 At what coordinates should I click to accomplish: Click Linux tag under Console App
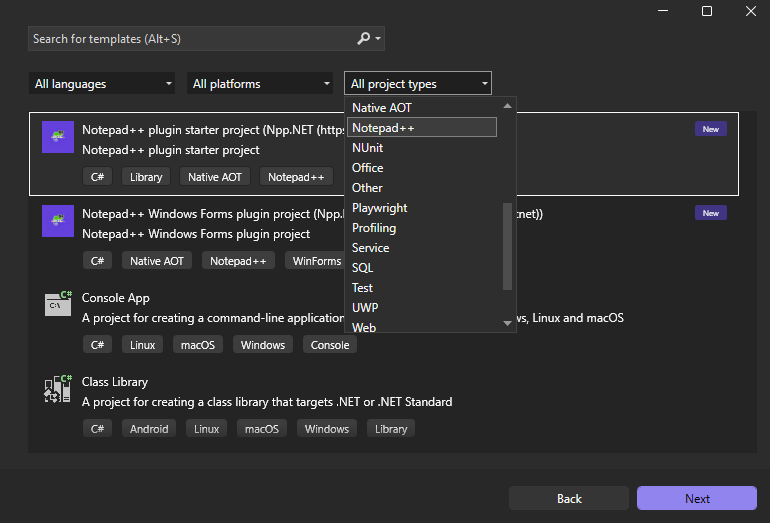[x=142, y=345]
